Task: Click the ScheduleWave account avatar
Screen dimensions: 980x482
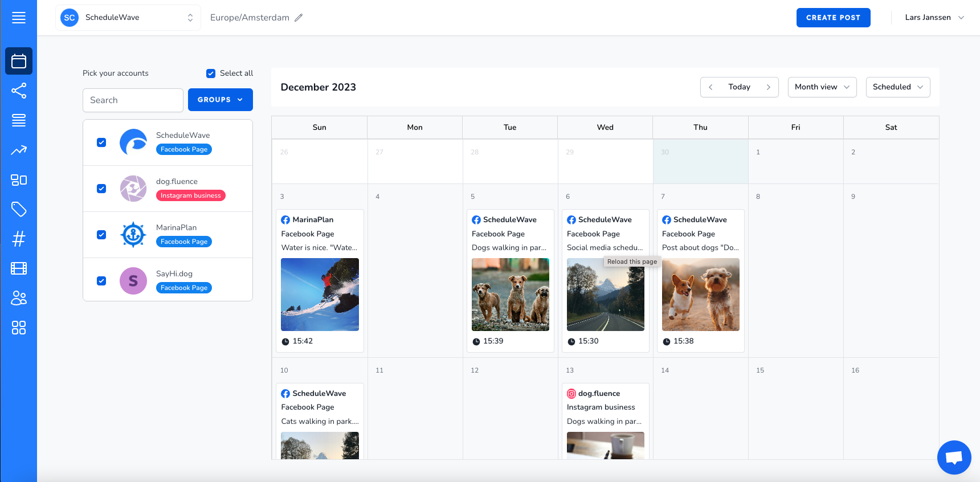Action: click(133, 142)
